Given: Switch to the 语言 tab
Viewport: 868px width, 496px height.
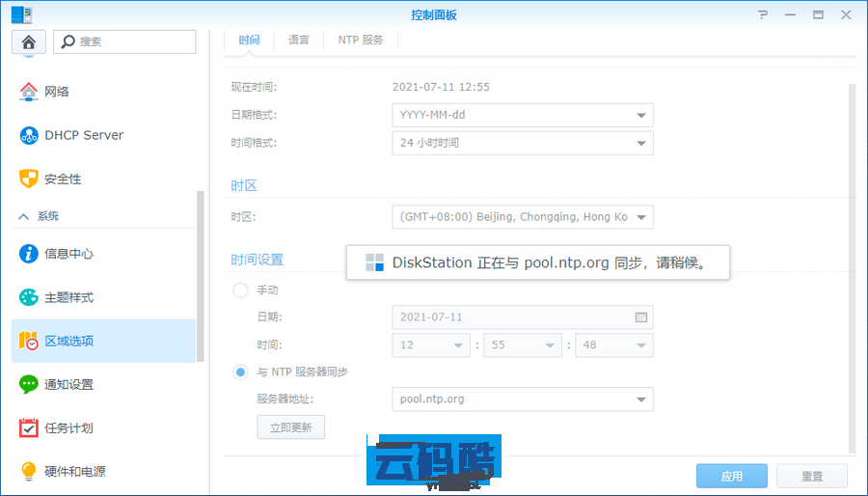Looking at the screenshot, I should click(x=299, y=40).
